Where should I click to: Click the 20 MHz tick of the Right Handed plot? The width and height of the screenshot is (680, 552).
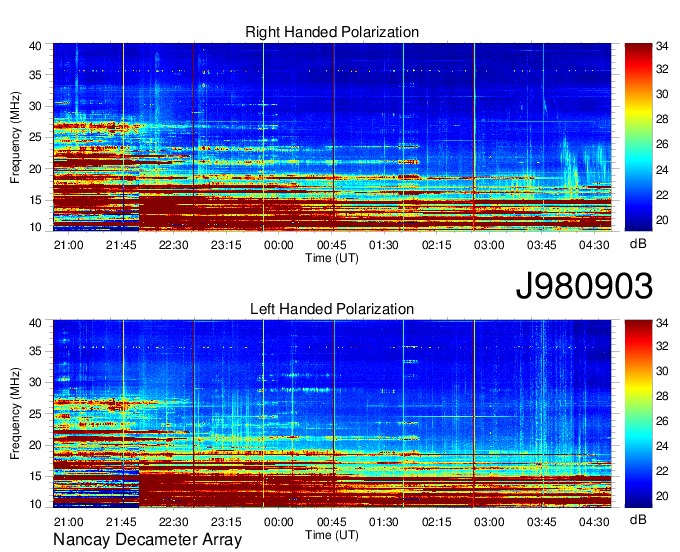point(35,169)
